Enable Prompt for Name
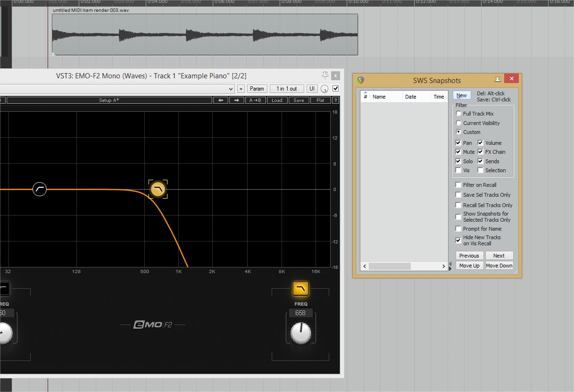This screenshot has width=574, height=392. [478, 229]
